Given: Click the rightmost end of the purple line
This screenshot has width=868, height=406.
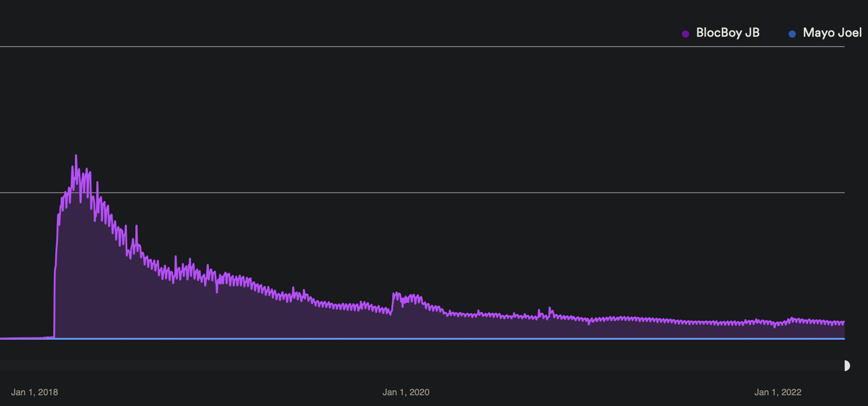Looking at the screenshot, I should point(844,322).
